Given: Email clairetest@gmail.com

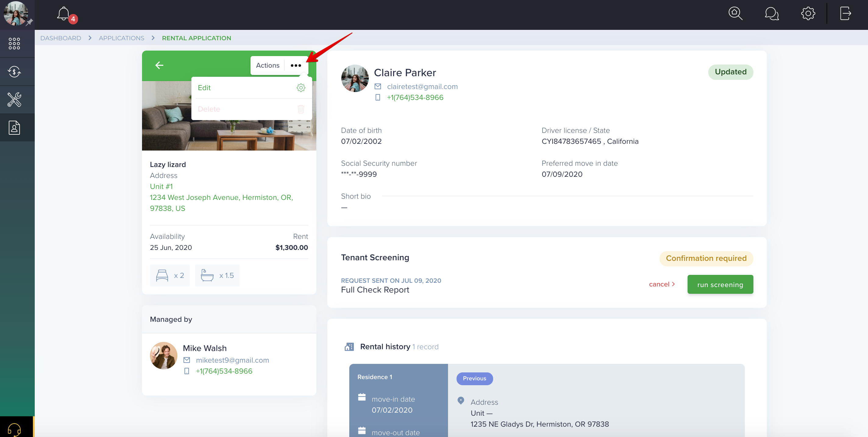Looking at the screenshot, I should click(422, 87).
